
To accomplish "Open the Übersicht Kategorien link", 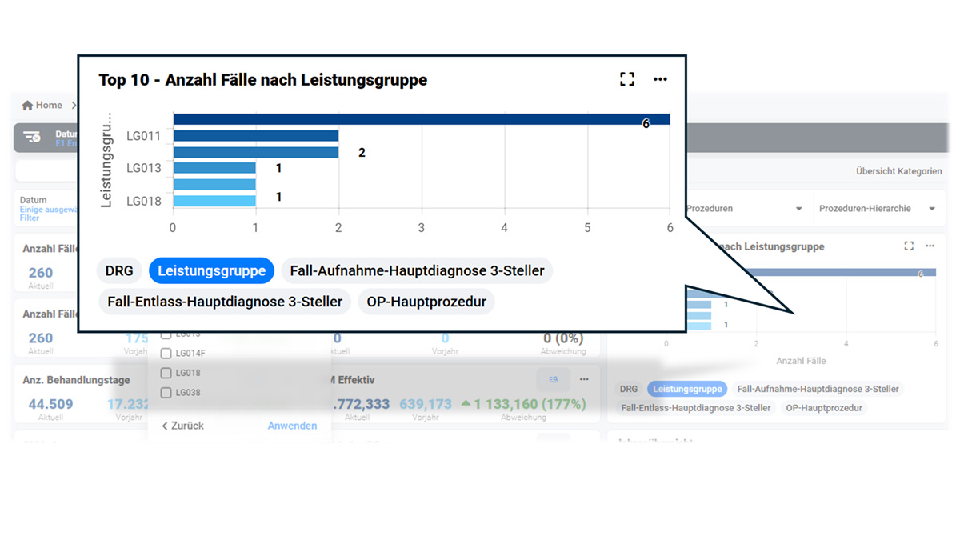I will point(898,170).
